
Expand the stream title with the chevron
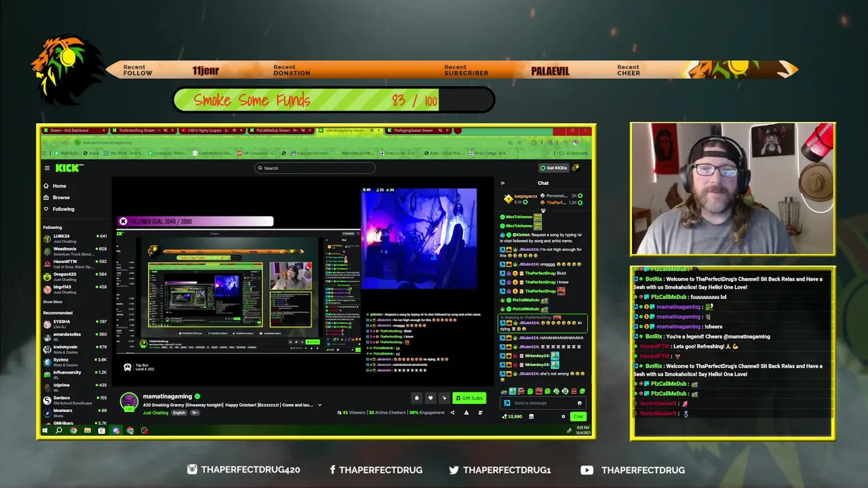tap(320, 405)
